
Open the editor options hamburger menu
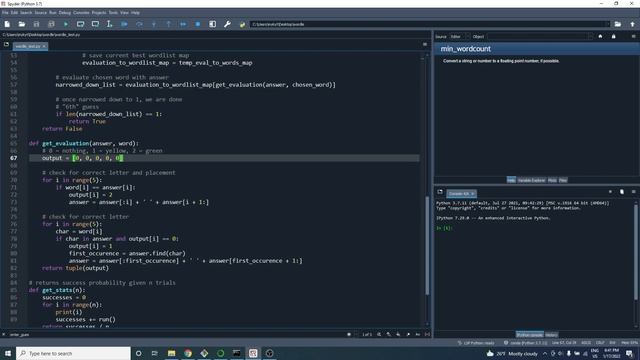pyautogui.click(x=425, y=44)
